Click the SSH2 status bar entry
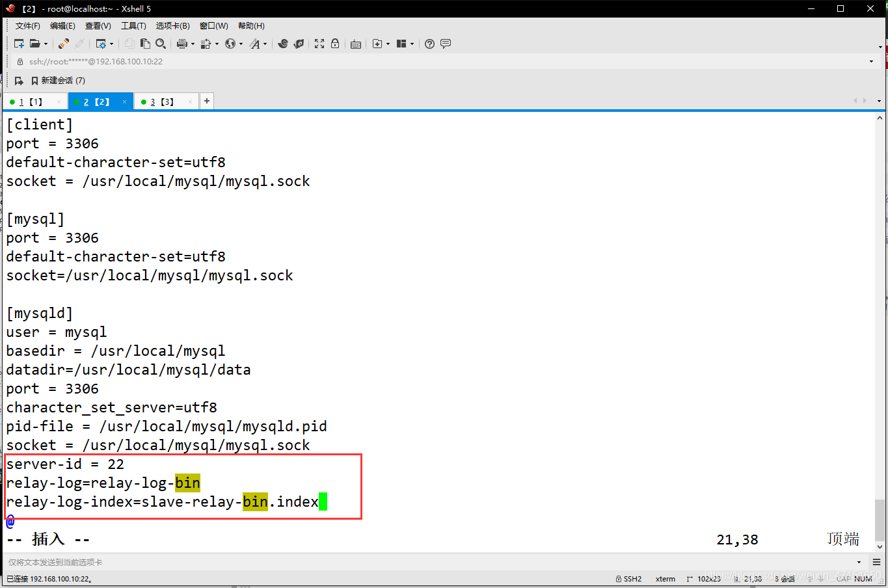This screenshot has height=588, width=888. (x=628, y=579)
